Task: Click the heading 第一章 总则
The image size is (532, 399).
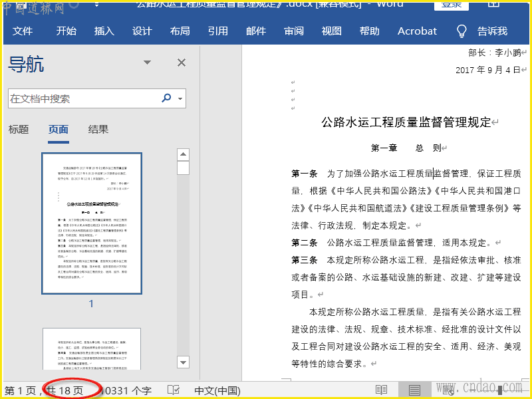Action: 406,148
